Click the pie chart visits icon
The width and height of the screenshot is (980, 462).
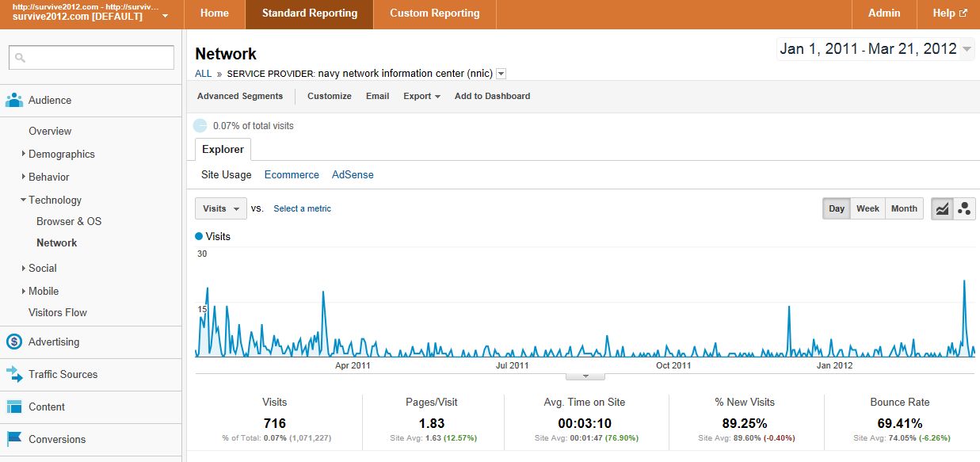tap(200, 125)
